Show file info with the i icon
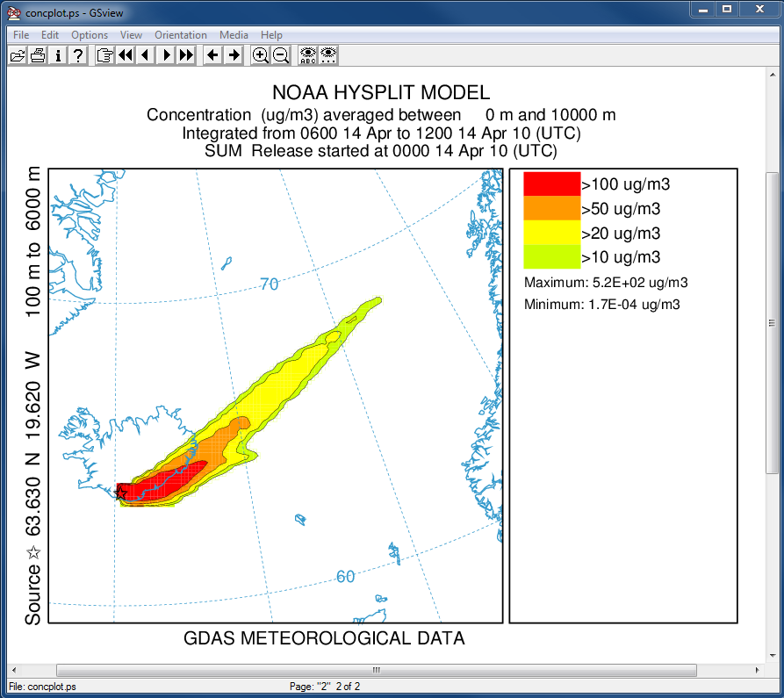Screen dimensions: 784x698 (58, 55)
